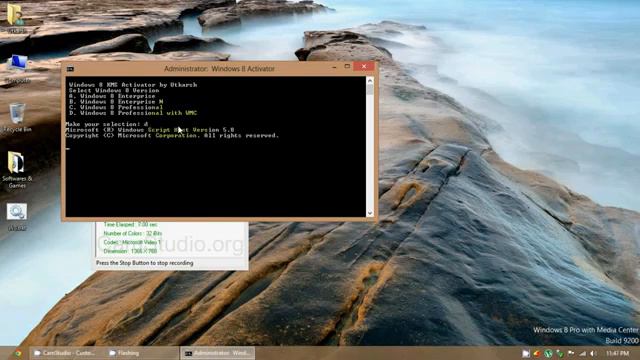640x360 pixels.
Task: Click the Activator window title bar text
Action: 219,69
